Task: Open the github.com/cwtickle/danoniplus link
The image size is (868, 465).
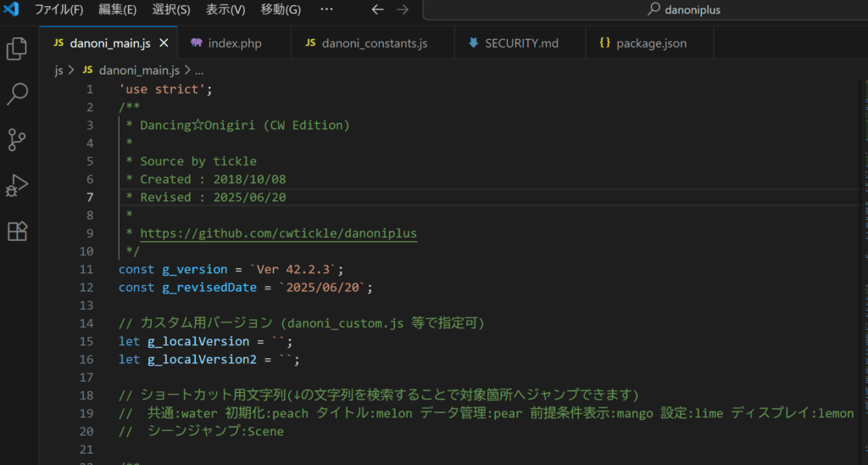Action: point(278,233)
